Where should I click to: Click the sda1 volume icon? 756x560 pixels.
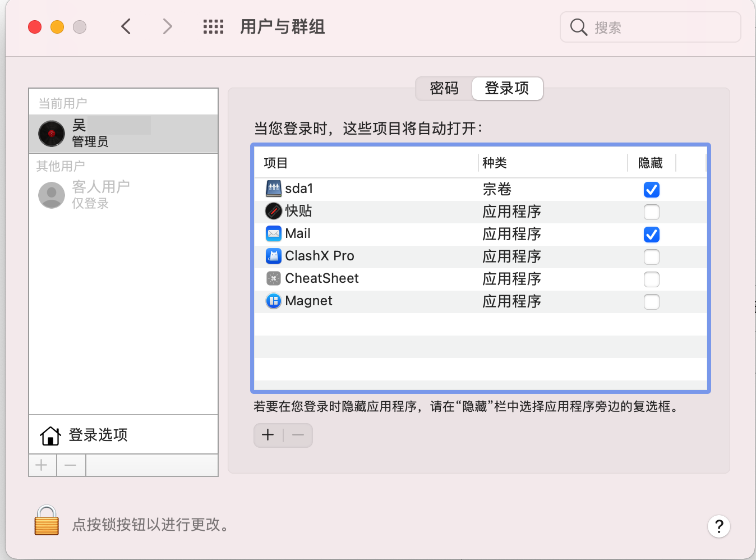tap(274, 189)
